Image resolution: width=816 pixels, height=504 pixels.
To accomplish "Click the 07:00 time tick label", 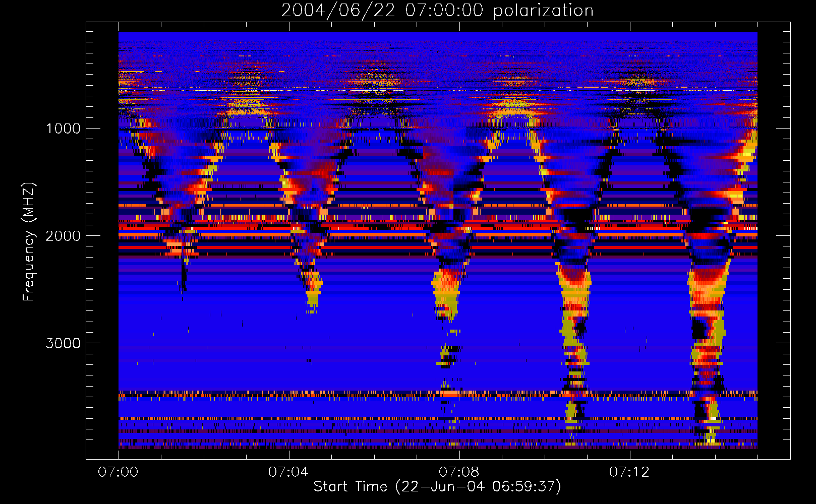I will pyautogui.click(x=118, y=472).
